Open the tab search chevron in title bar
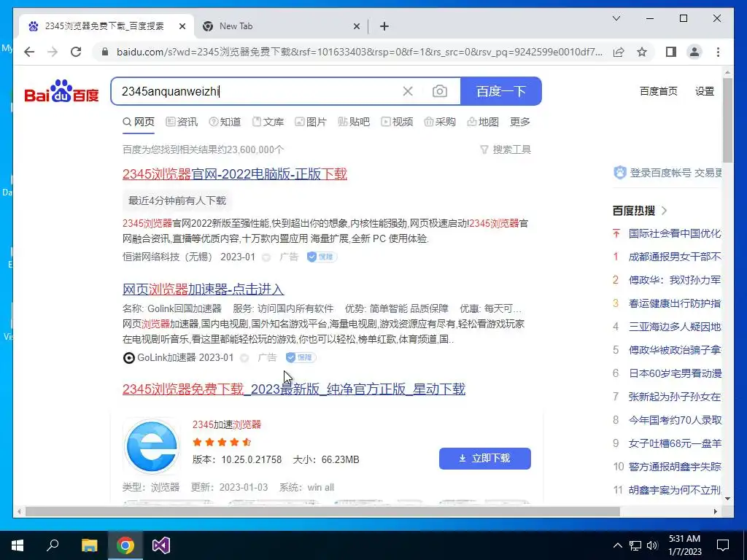The height and width of the screenshot is (560, 747). click(616, 18)
